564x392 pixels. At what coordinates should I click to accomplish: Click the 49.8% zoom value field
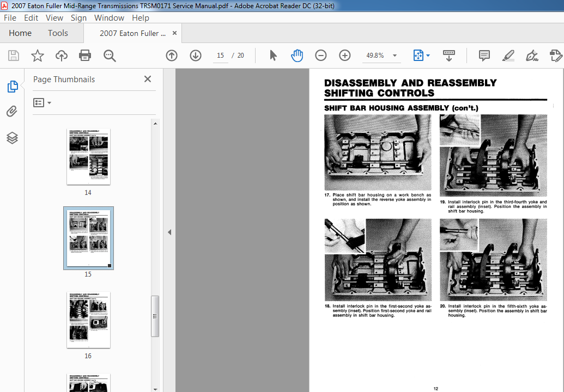click(375, 56)
